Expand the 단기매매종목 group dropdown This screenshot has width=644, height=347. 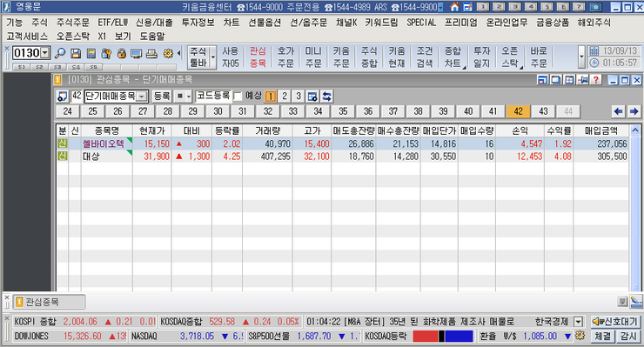click(x=142, y=97)
